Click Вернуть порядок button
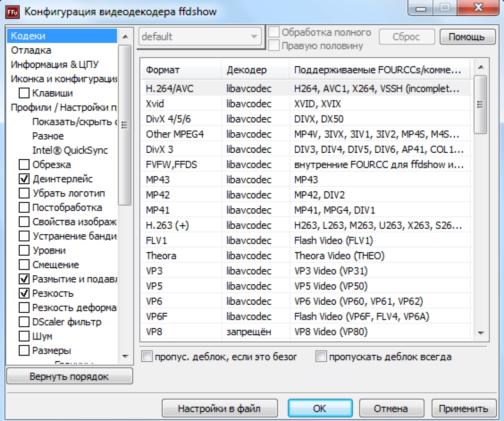Screen dimensions: 504x421 tap(69, 376)
